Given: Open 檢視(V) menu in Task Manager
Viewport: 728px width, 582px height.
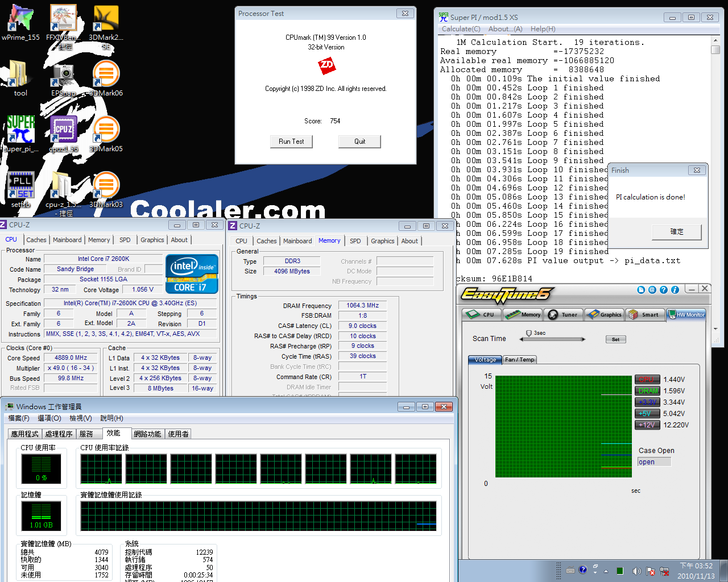Looking at the screenshot, I should [80, 418].
